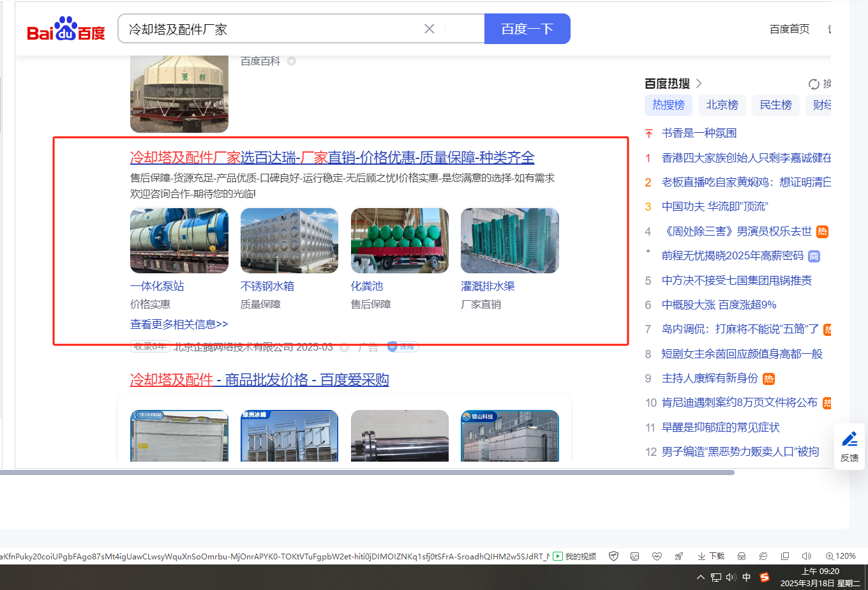Open hot topic 香港四大家族创始人只剩李嘉诚健在
The width and height of the screenshot is (868, 590).
[747, 158]
